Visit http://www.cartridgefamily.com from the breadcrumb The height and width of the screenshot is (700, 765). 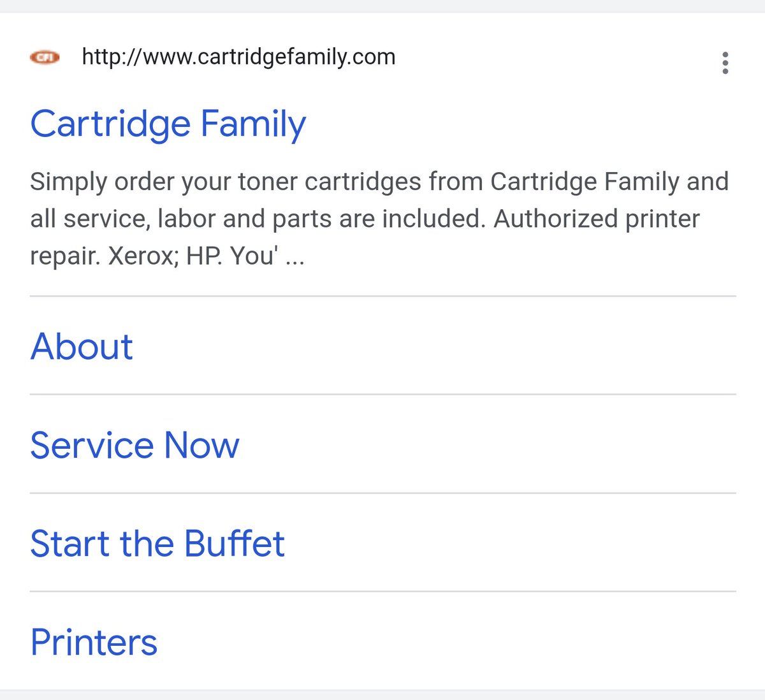(x=238, y=57)
